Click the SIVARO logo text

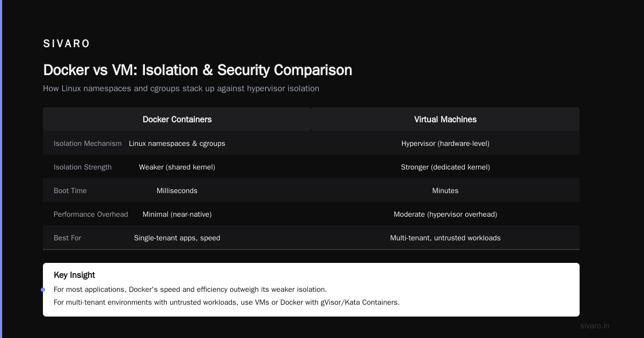pyautogui.click(x=67, y=44)
